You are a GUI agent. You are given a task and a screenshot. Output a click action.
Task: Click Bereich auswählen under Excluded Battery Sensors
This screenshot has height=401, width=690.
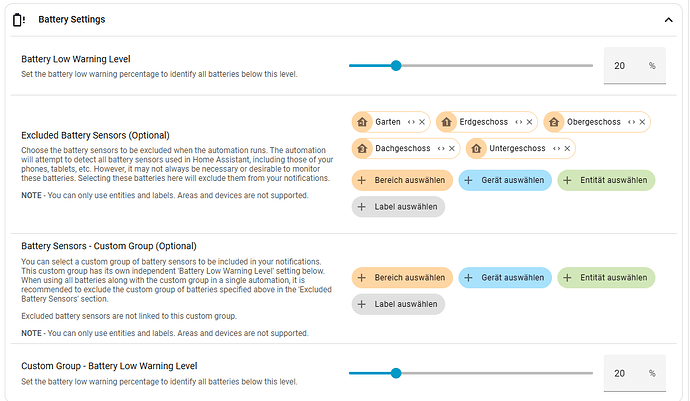pos(402,181)
